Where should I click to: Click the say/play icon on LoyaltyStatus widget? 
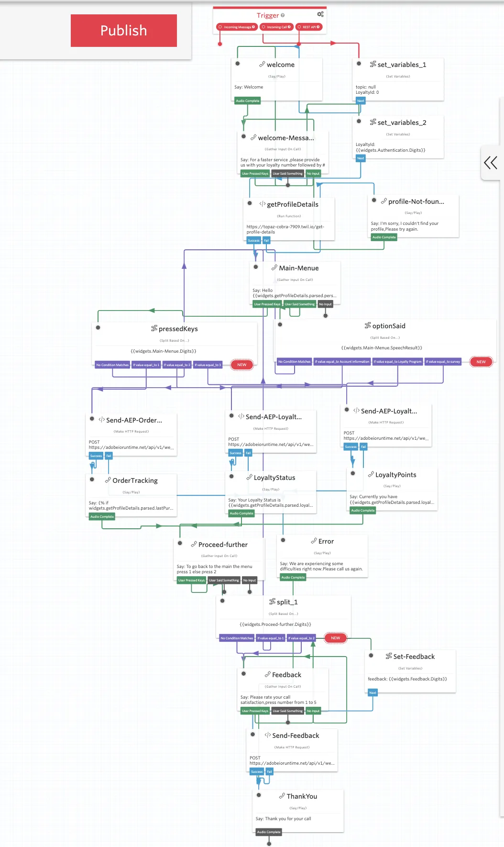pos(250,477)
